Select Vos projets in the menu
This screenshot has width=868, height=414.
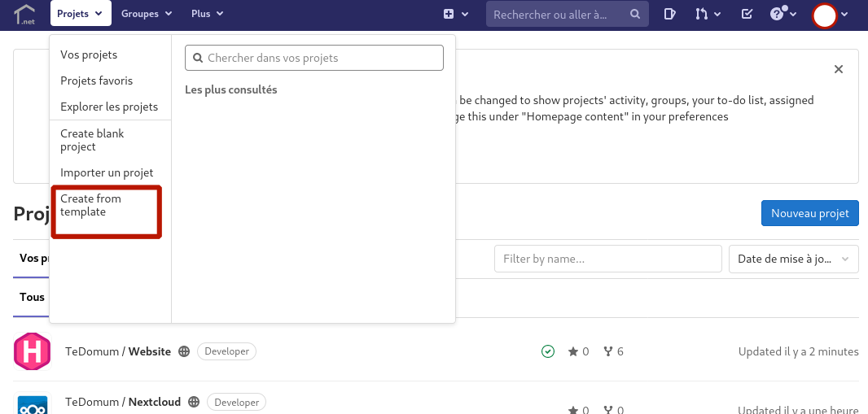[x=89, y=54]
